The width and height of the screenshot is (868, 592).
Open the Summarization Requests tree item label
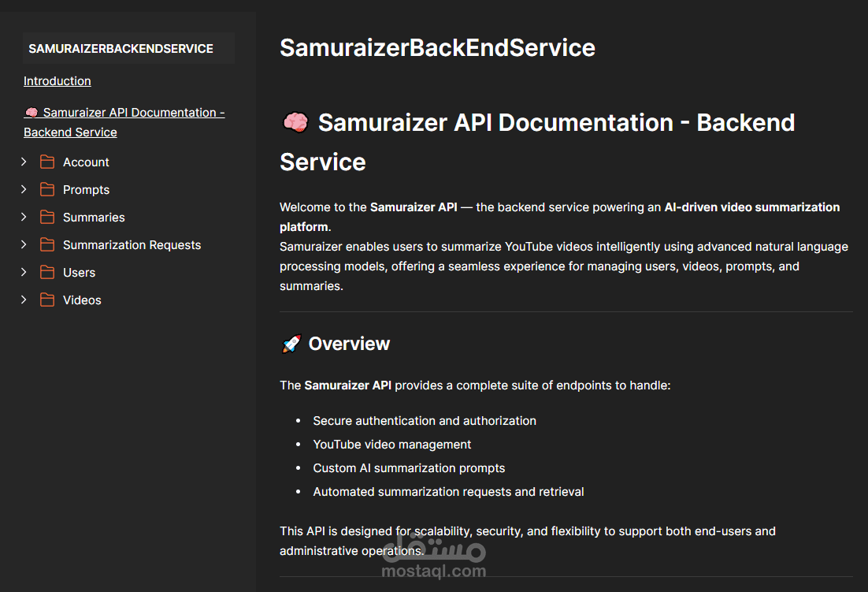(x=132, y=245)
